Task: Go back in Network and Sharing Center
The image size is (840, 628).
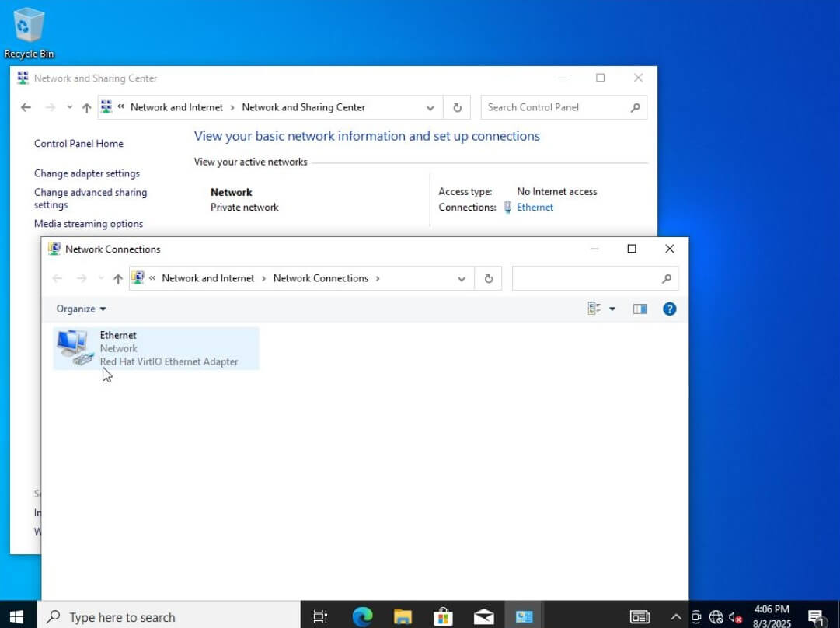Action: [x=26, y=108]
